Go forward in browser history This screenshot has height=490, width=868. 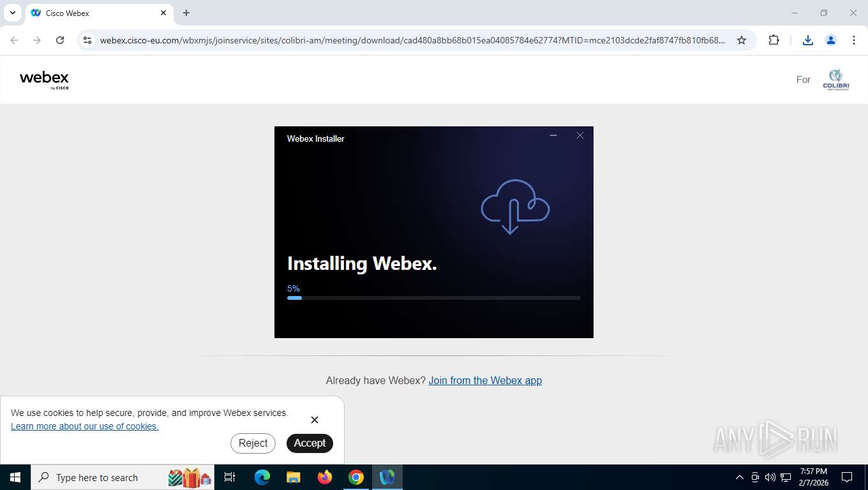point(37,40)
